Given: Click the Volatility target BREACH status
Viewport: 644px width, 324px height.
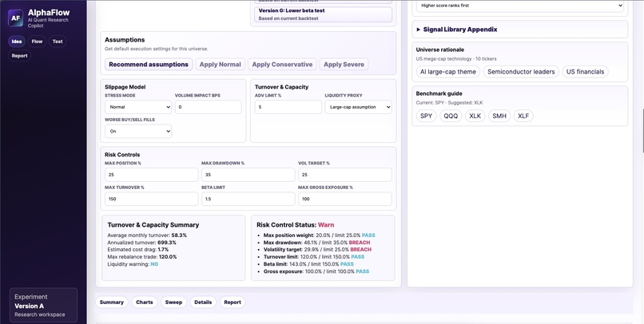Looking at the screenshot, I should pyautogui.click(x=360, y=249).
